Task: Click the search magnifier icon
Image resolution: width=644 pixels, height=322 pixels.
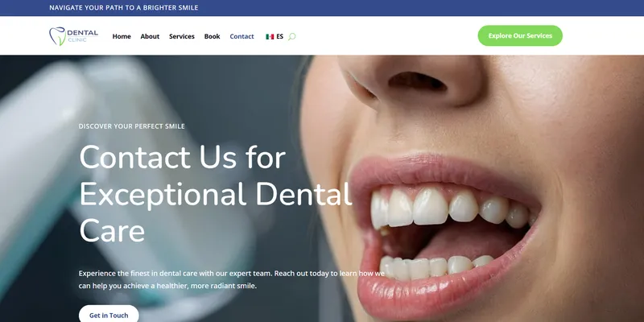Action: coord(291,36)
